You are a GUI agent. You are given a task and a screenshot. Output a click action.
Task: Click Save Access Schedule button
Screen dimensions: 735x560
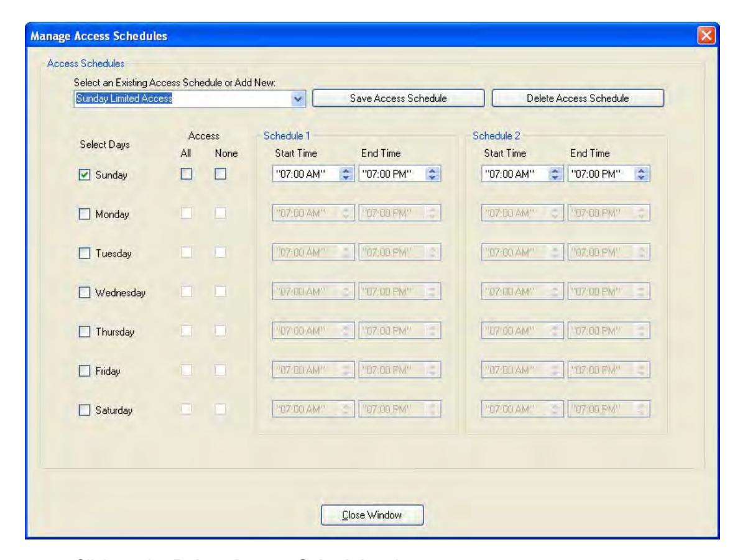point(398,98)
